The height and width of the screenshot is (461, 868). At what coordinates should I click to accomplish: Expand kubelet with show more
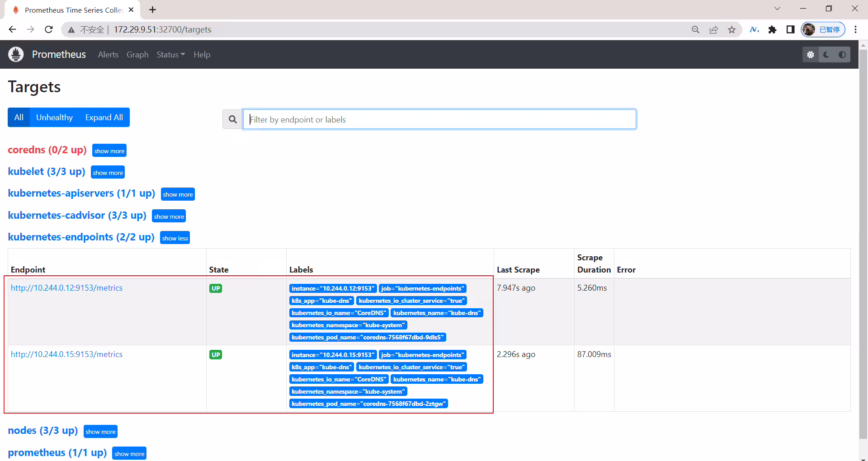pyautogui.click(x=108, y=172)
